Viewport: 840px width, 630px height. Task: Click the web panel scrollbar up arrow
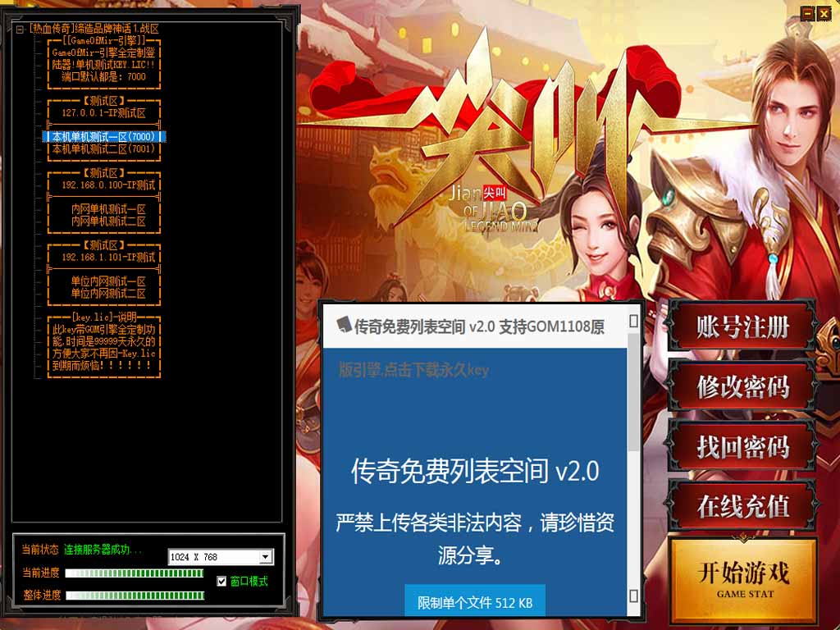click(634, 321)
